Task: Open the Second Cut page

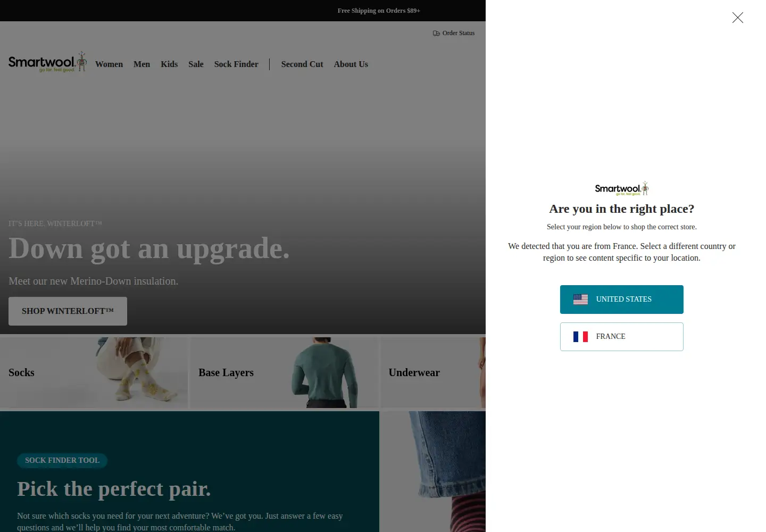Action: tap(302, 64)
